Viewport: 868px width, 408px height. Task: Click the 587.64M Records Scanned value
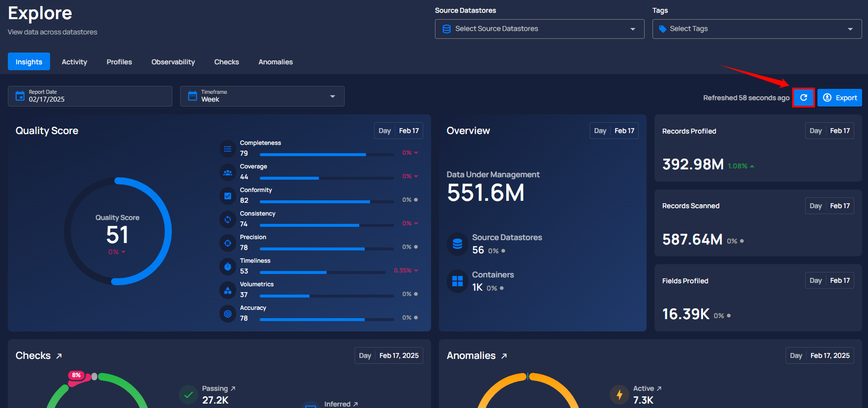pos(692,239)
